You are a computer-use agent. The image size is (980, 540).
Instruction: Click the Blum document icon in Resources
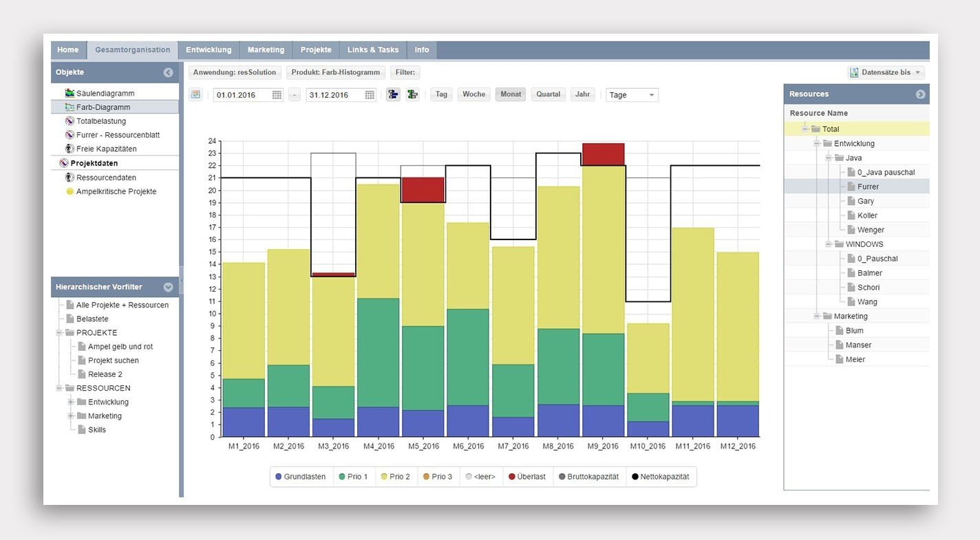pos(840,331)
